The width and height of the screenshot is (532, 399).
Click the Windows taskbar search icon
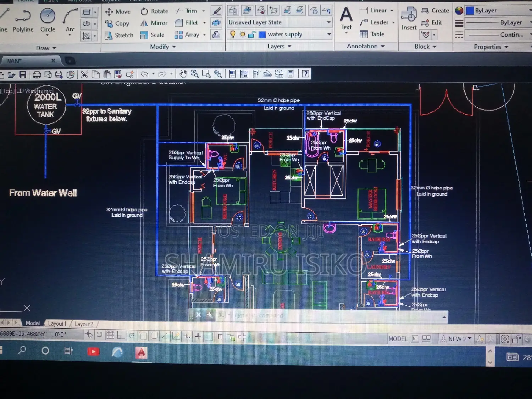22,350
